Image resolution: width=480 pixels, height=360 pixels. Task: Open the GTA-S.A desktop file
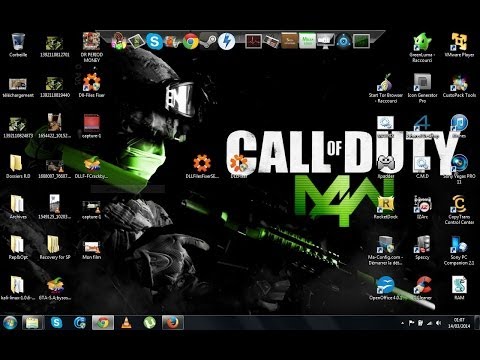55,288
